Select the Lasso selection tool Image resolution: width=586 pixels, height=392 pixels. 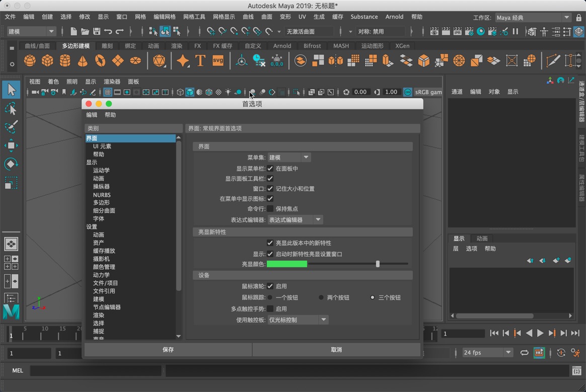pyautogui.click(x=11, y=109)
